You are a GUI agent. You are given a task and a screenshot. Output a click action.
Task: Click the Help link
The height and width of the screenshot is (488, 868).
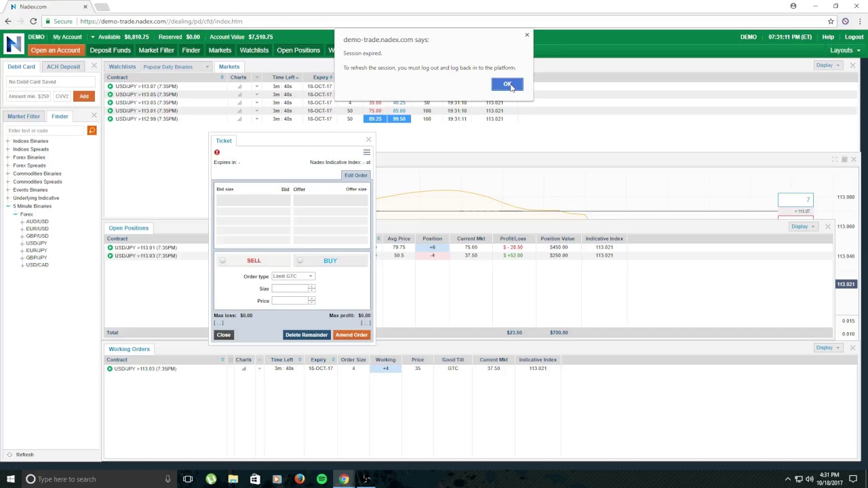pos(828,37)
